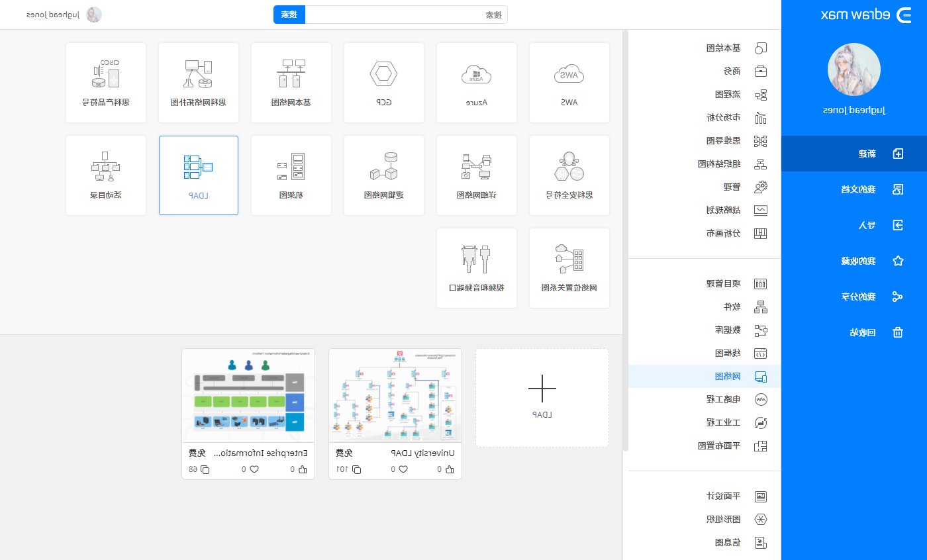
Task: Select the highlighted 网络图 network category
Action: click(x=705, y=376)
